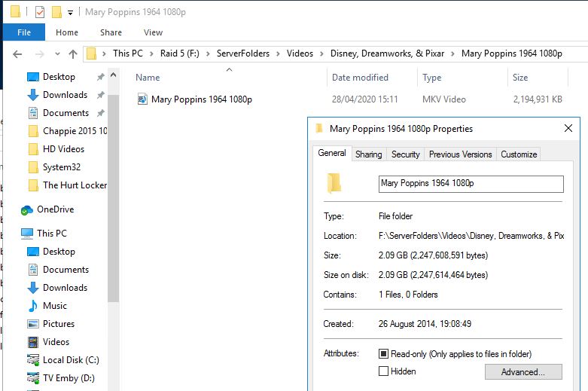The height and width of the screenshot is (391, 588).
Task: Click Disney, Dreamworks, & Pixar breadcrumb
Action: coord(387,53)
